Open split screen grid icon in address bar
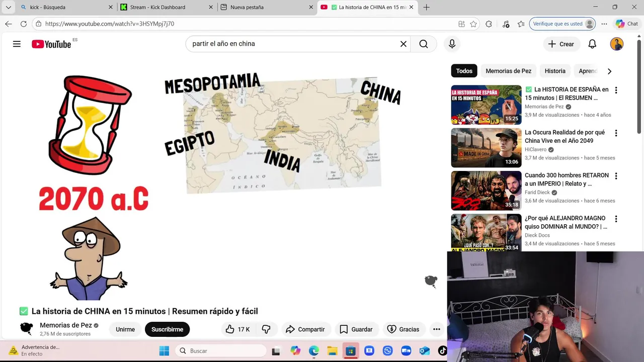Screen dimensions: 644x362 [461, 24]
